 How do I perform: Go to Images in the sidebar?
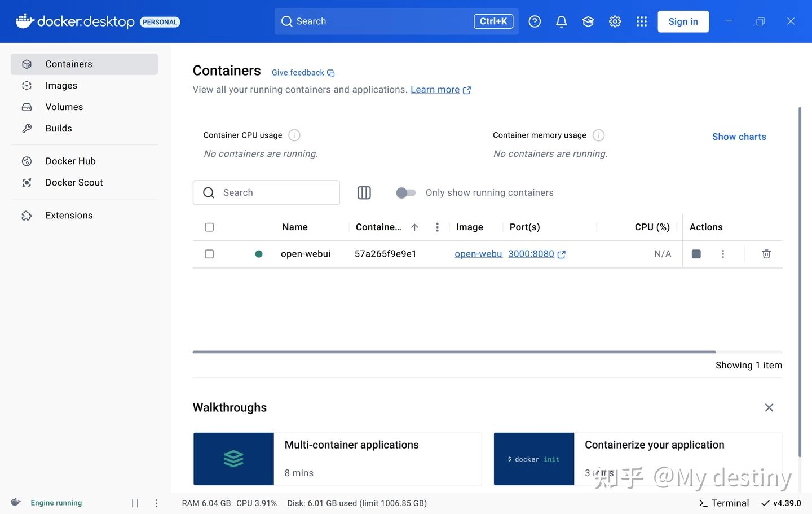tap(61, 86)
